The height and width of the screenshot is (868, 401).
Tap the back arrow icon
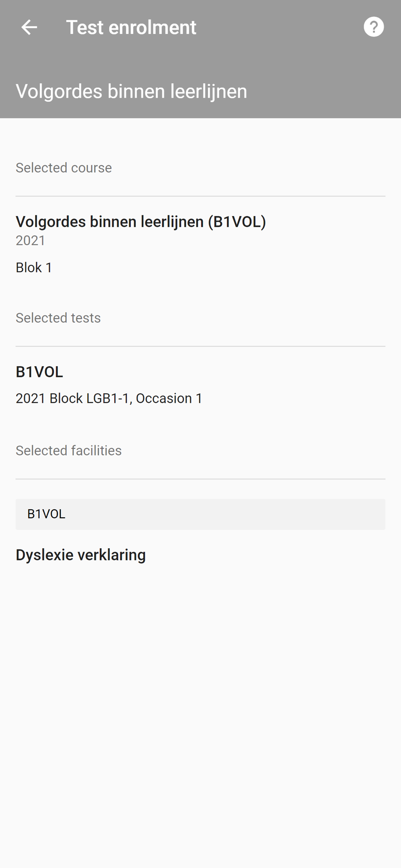[29, 27]
